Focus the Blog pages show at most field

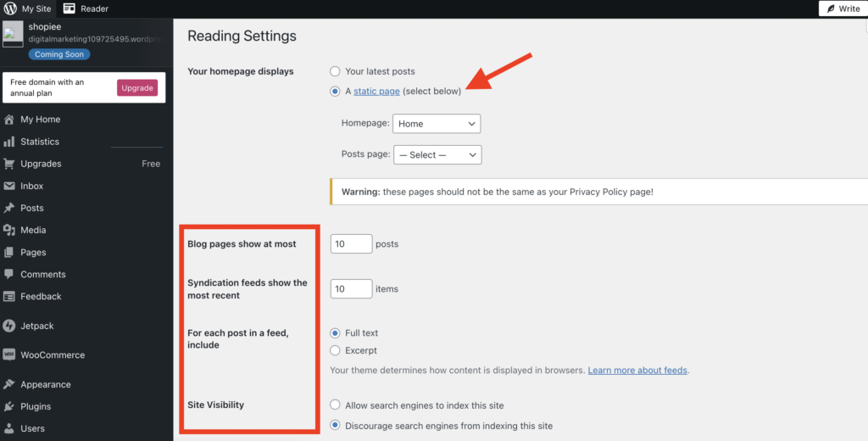(x=351, y=244)
